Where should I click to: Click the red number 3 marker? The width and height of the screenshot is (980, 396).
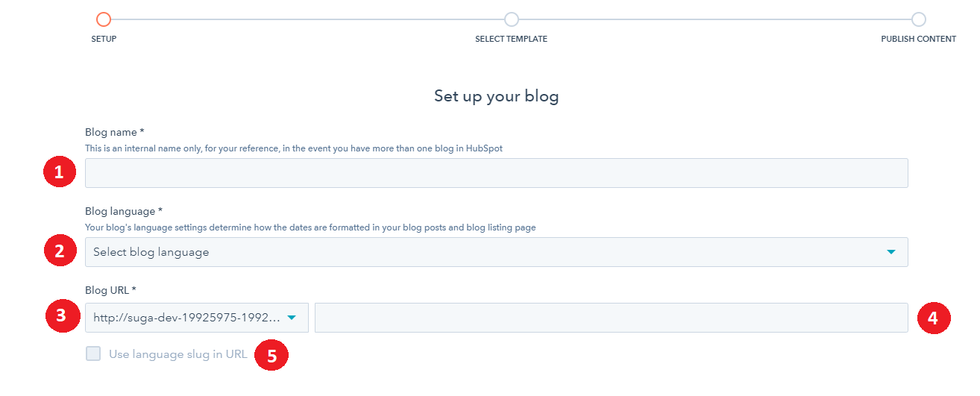tap(60, 316)
